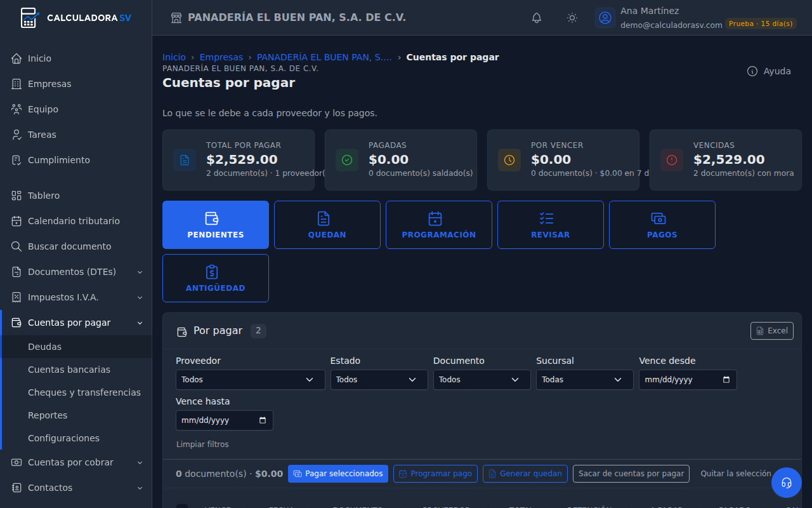
Task: Click Generar quedan button
Action: pos(525,474)
